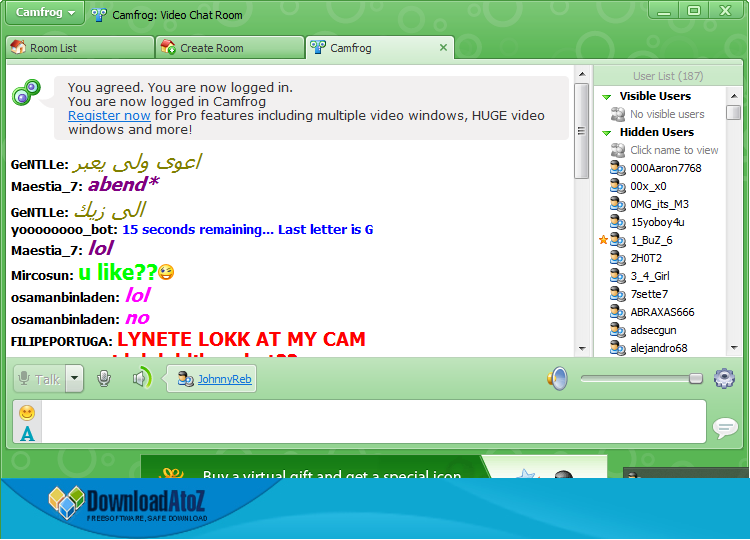This screenshot has width=750, height=540.
Task: Click the chat scrollbar down arrow
Action: click(582, 349)
